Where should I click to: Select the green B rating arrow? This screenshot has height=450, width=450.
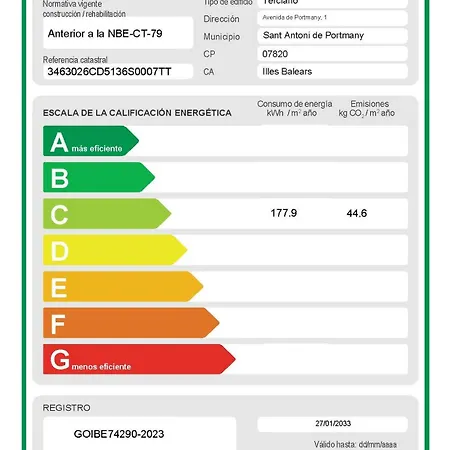pyautogui.click(x=99, y=177)
